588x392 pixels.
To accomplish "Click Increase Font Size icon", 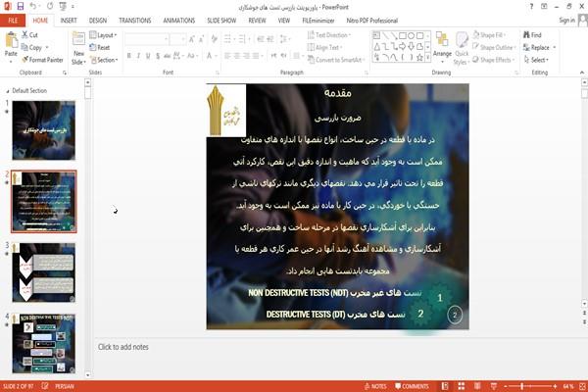I will coord(192,39).
